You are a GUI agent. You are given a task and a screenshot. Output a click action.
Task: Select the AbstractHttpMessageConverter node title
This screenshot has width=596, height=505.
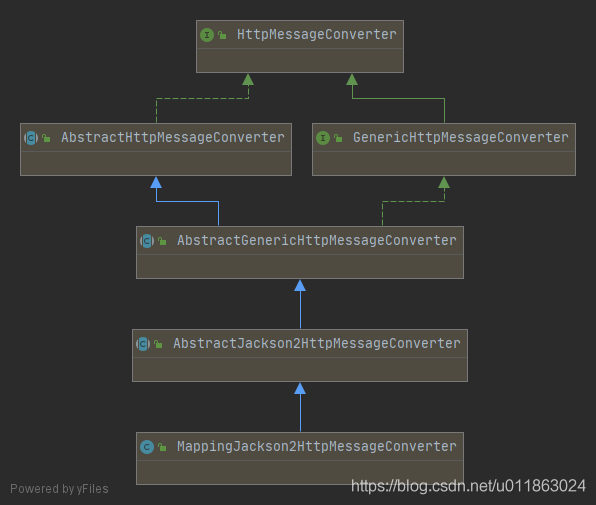coord(173,138)
